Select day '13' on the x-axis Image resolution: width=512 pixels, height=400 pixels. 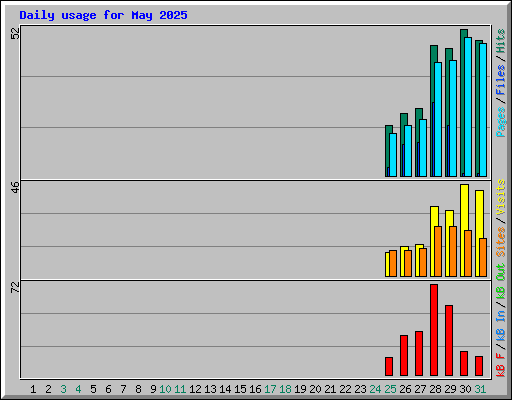click(210, 389)
